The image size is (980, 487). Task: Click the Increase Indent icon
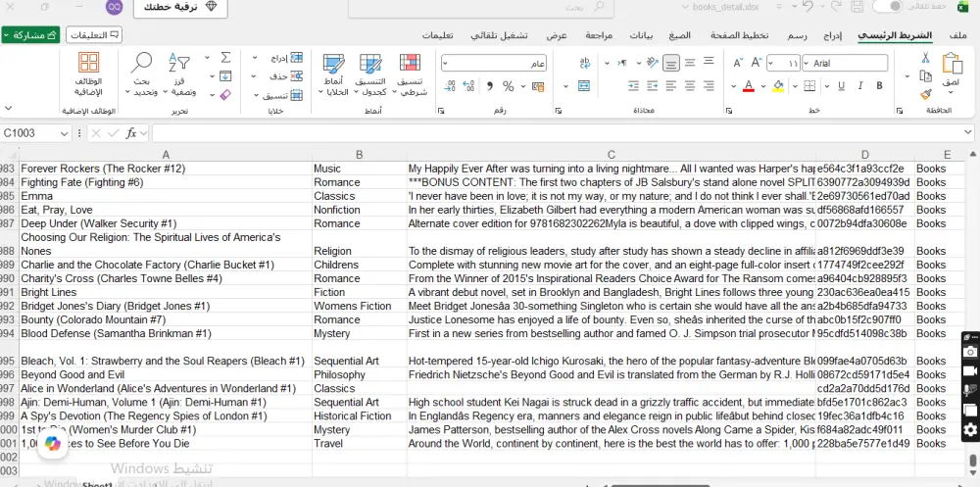(x=634, y=85)
